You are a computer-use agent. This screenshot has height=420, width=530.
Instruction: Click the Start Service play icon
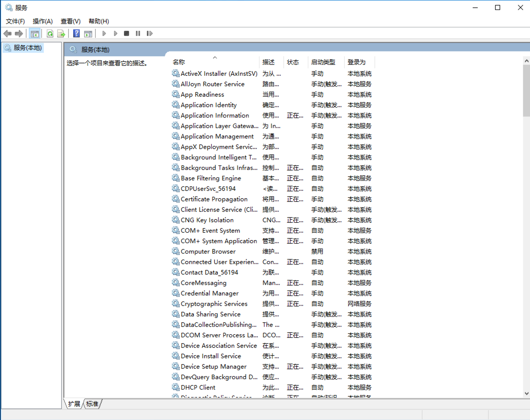(x=104, y=33)
